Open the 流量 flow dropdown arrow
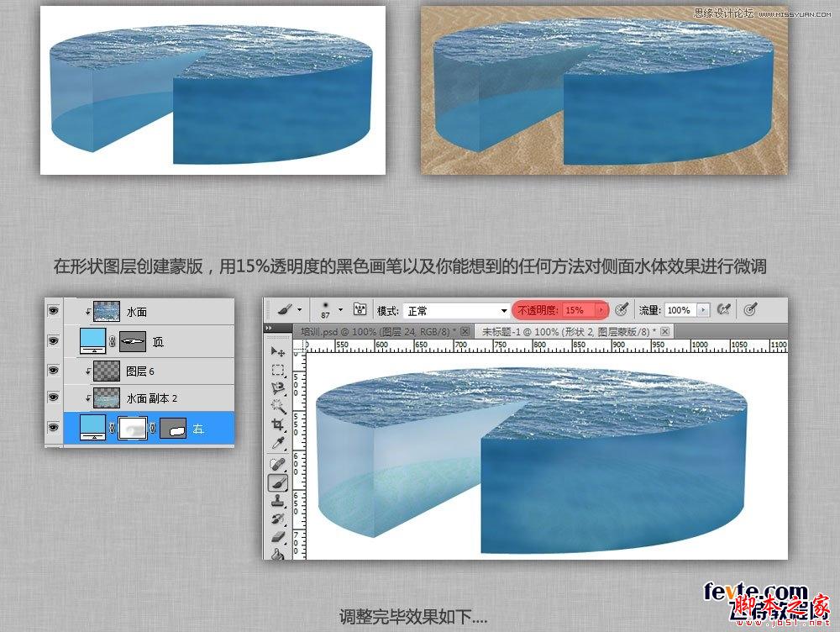840x632 pixels. tap(704, 309)
